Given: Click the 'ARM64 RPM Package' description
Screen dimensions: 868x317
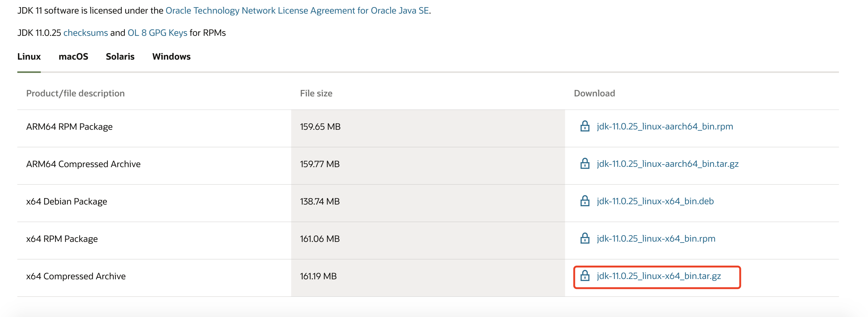Looking at the screenshot, I should (x=70, y=127).
